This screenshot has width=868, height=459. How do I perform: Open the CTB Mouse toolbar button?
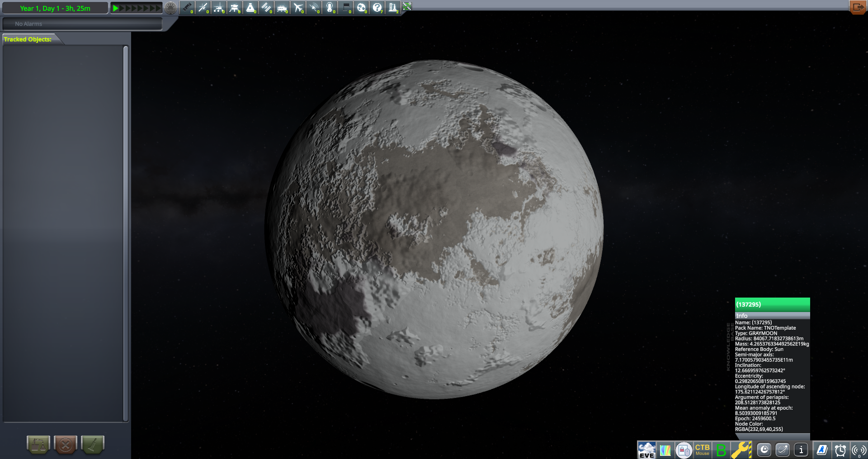702,450
